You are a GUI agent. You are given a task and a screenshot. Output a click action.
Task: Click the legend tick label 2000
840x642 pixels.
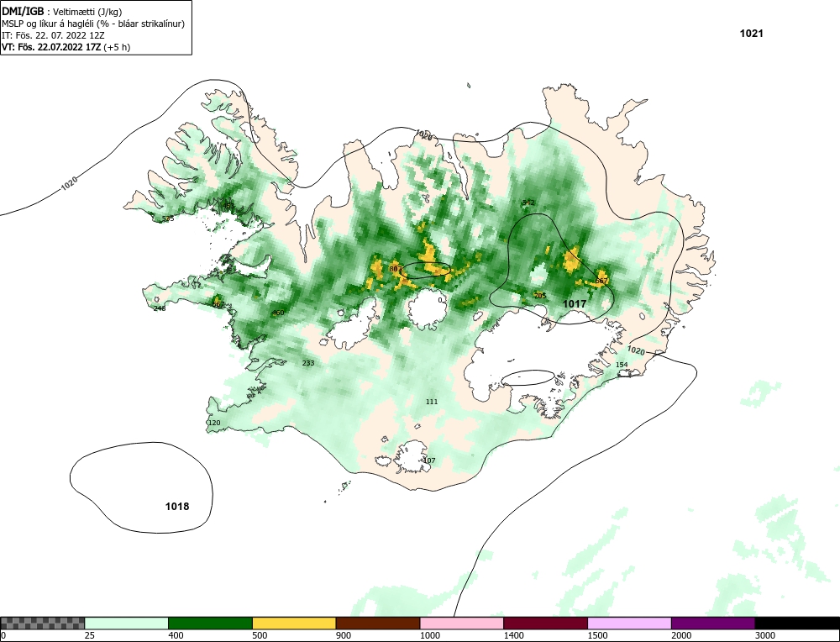[x=681, y=635]
